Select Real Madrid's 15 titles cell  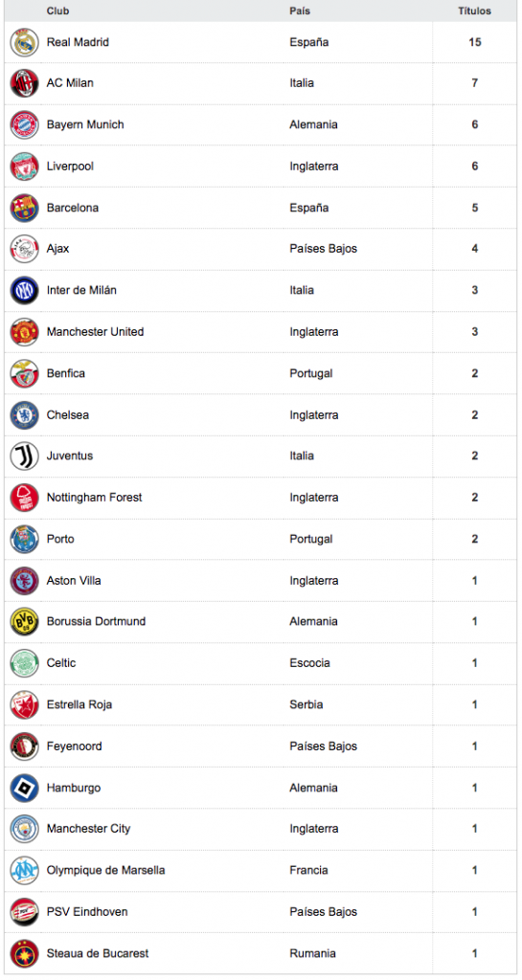(x=474, y=42)
